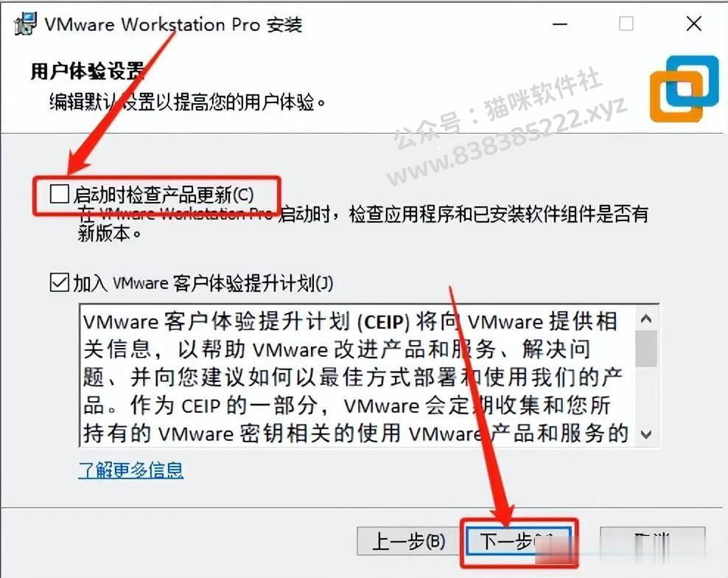Viewport: 728px width, 578px height.
Task: Click the update check description paragraph
Action: click(x=363, y=223)
